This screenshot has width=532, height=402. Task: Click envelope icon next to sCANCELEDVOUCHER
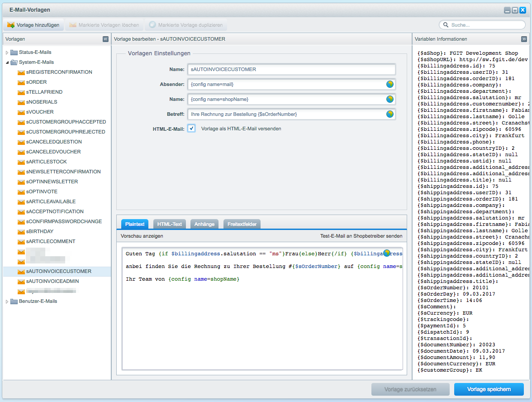(21, 152)
